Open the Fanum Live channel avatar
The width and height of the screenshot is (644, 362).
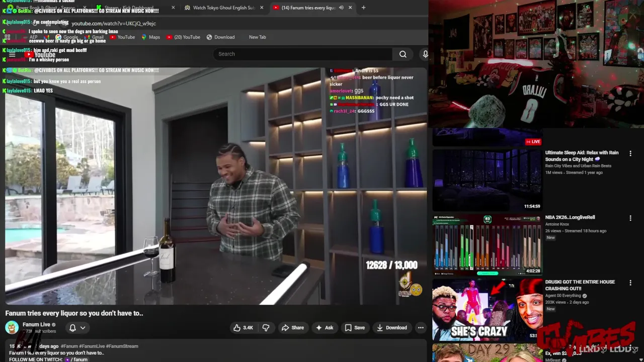coord(12,328)
